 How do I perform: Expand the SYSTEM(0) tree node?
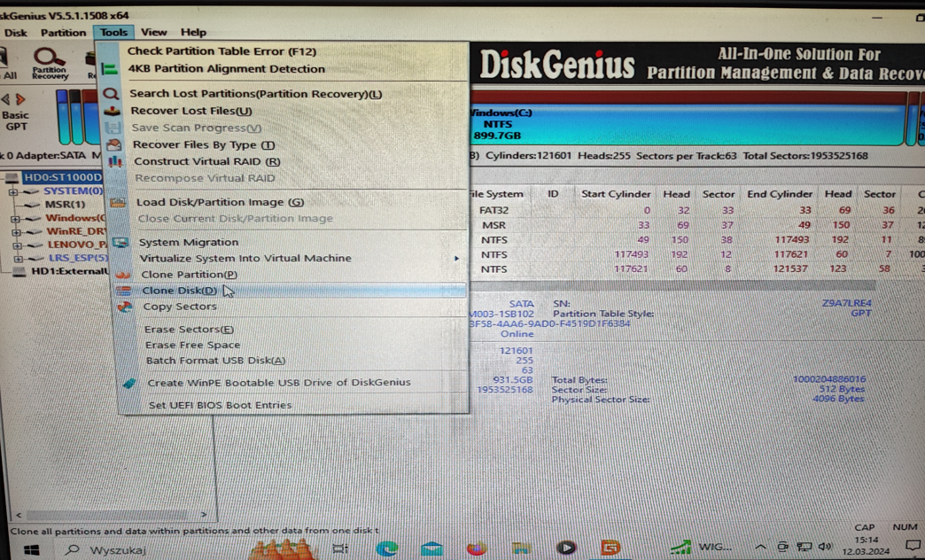tap(13, 191)
